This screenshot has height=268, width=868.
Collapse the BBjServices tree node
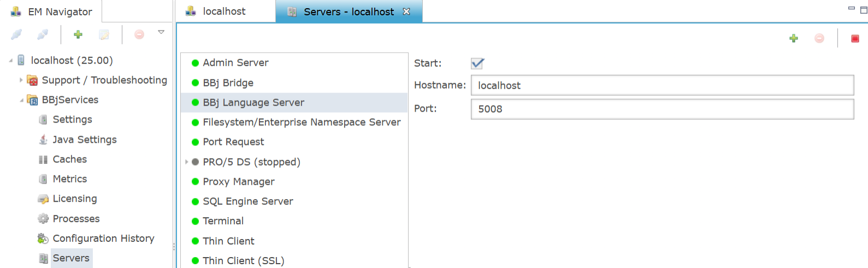pyautogui.click(x=21, y=100)
